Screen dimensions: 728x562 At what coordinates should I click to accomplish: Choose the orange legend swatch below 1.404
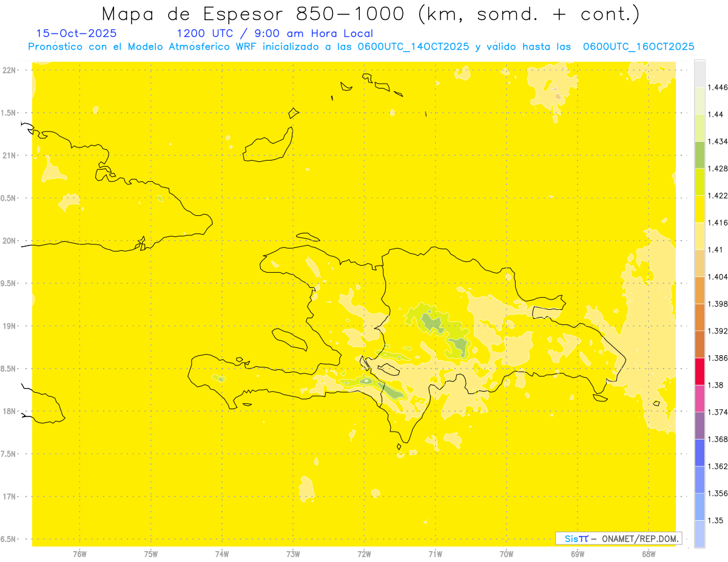coord(699,290)
